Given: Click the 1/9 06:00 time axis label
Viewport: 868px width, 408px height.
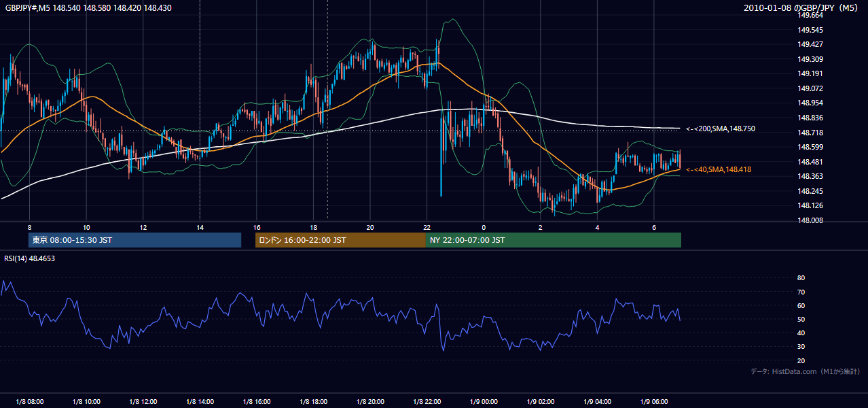Looking at the screenshot, I should (x=654, y=401).
